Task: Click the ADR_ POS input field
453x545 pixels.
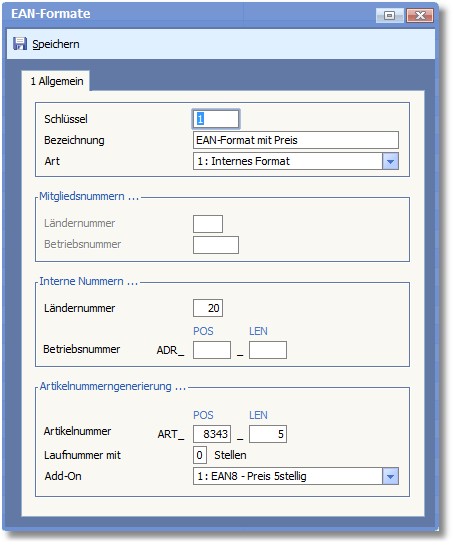Action: 212,350
